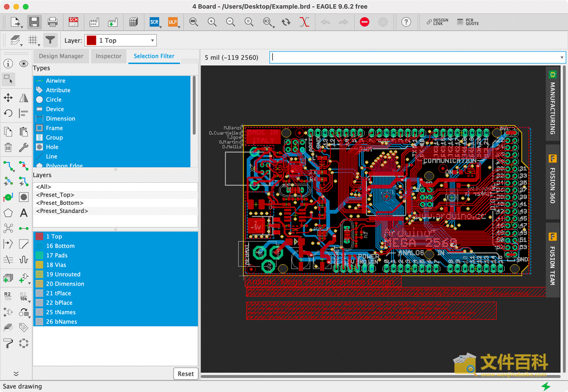Toggle 16 Bottom layer selection
This screenshot has width=568, height=392.
(60, 246)
